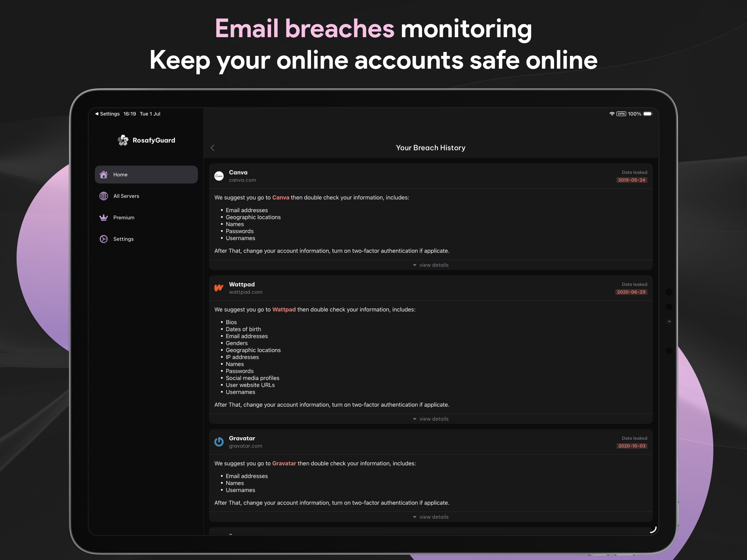
Task: Click the Home house icon
Action: pos(104,174)
